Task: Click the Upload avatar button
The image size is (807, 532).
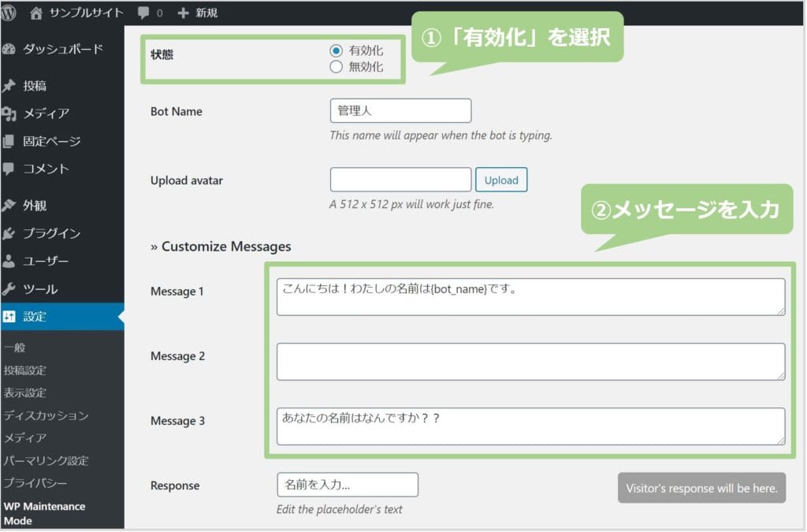Action: coord(501,180)
